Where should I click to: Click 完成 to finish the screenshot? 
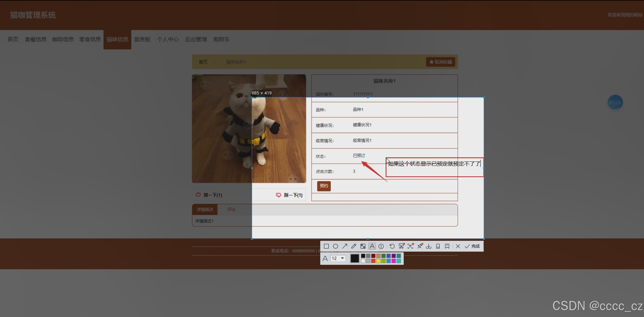click(472, 246)
